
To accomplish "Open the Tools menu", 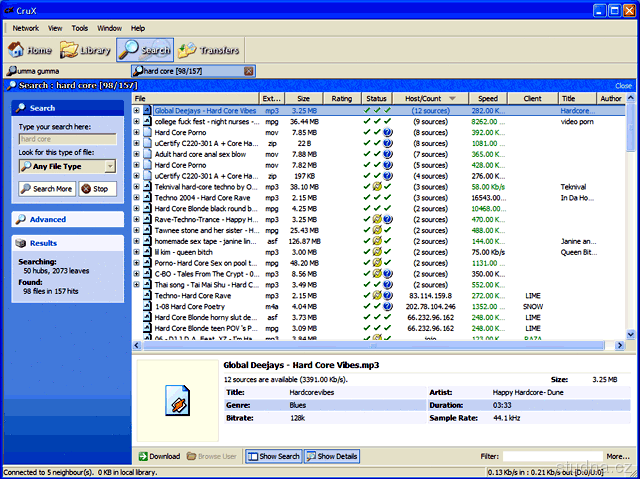I will click(x=80, y=28).
